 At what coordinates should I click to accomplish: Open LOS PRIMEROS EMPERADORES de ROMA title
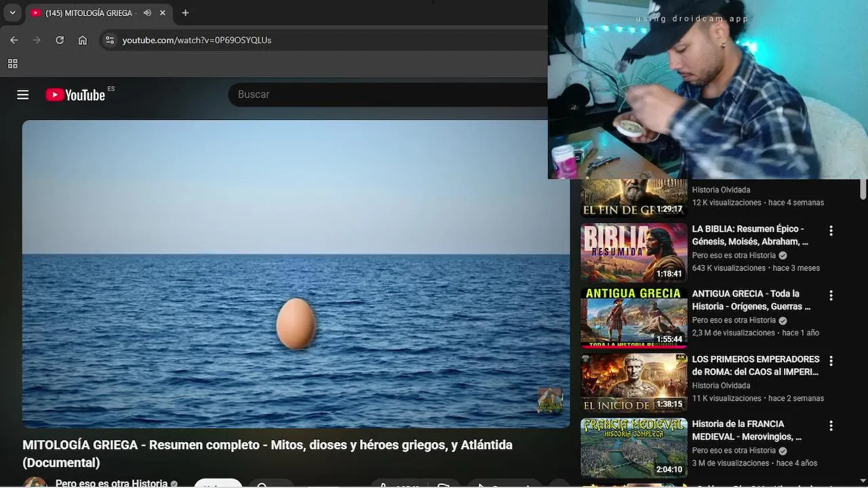click(x=755, y=365)
